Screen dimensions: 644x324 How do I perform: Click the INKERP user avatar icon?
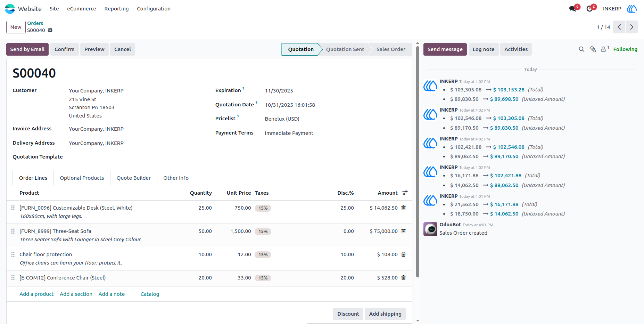(632, 9)
